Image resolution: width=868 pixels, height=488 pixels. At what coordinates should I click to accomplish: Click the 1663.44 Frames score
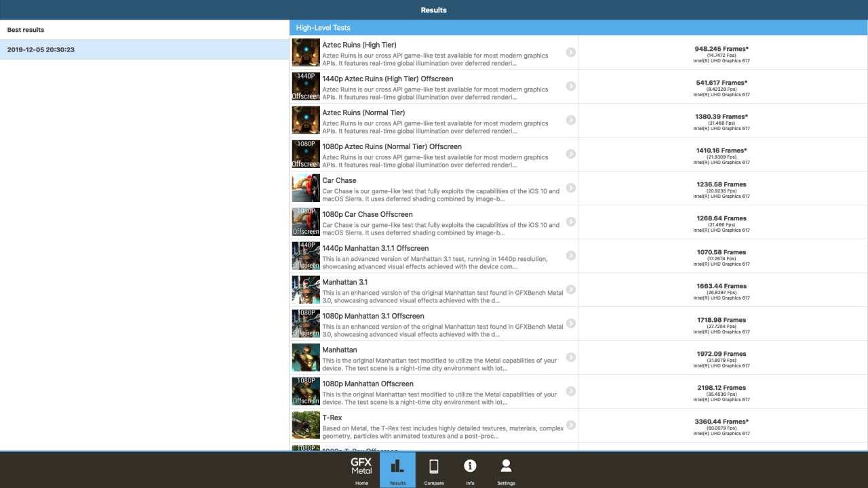coord(722,286)
